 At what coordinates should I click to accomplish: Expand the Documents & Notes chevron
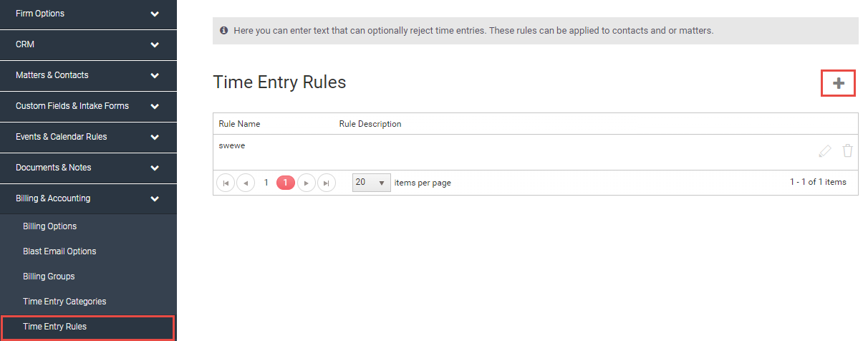(x=155, y=168)
